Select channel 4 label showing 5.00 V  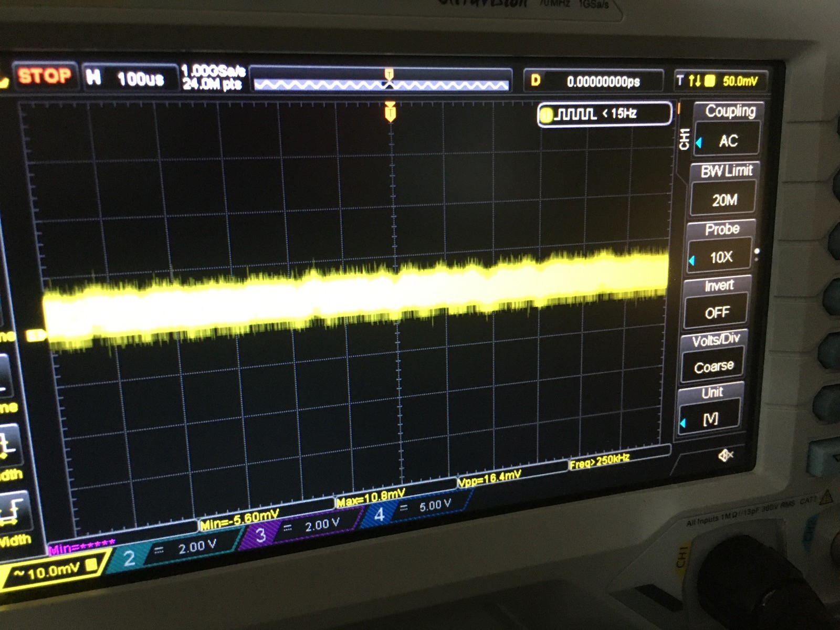(x=417, y=509)
